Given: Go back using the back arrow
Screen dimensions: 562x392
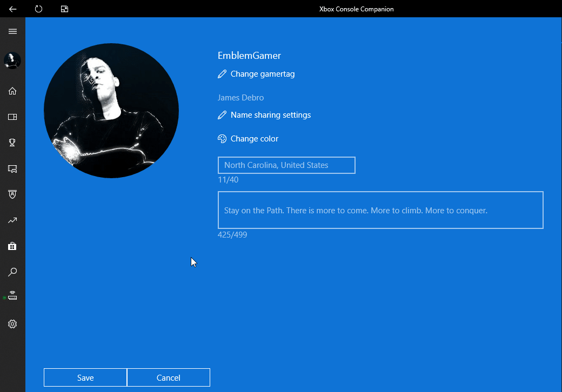Looking at the screenshot, I should click(x=12, y=9).
